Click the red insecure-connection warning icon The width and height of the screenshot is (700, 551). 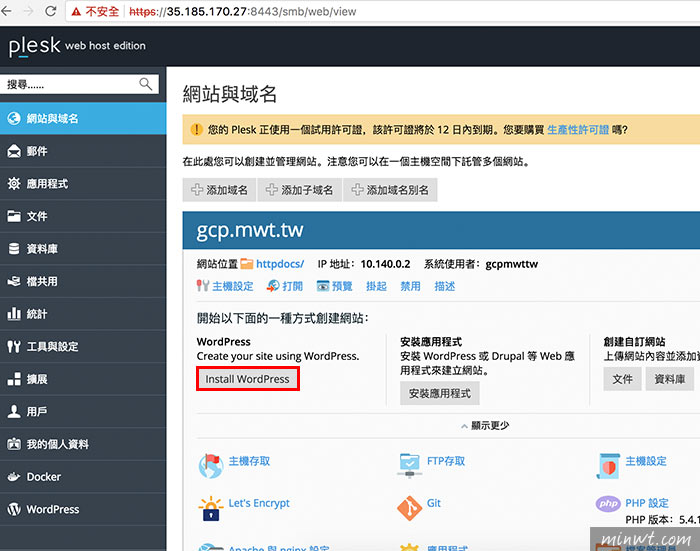(76, 12)
